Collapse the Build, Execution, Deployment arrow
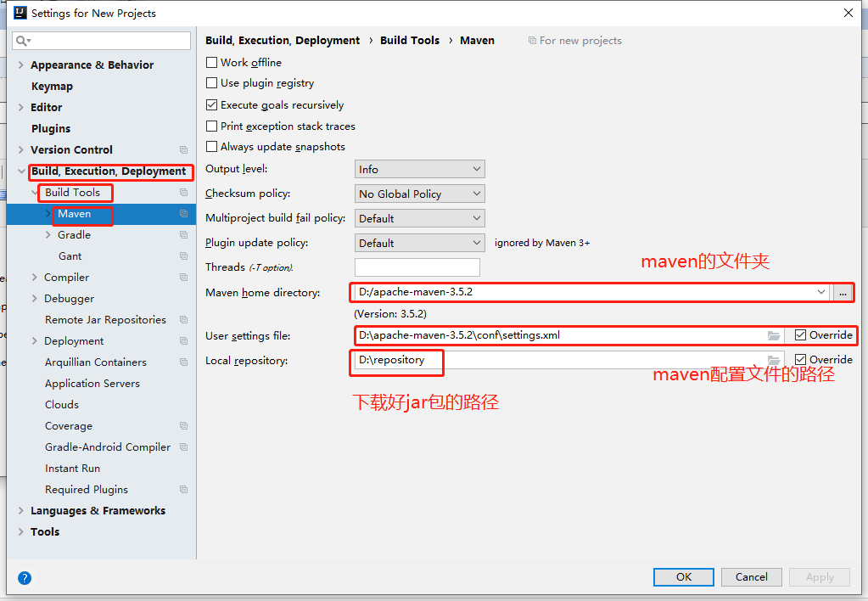Screen dimensions: 868x601 point(21,171)
